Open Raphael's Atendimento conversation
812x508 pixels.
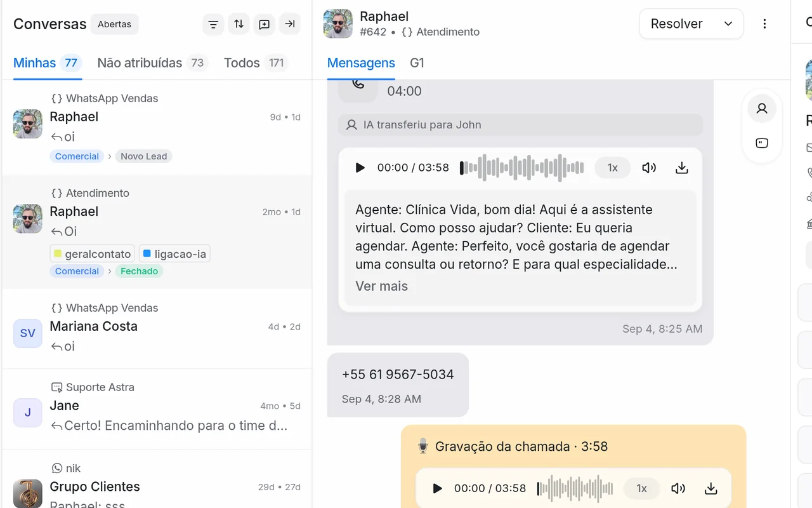pyautogui.click(x=157, y=232)
